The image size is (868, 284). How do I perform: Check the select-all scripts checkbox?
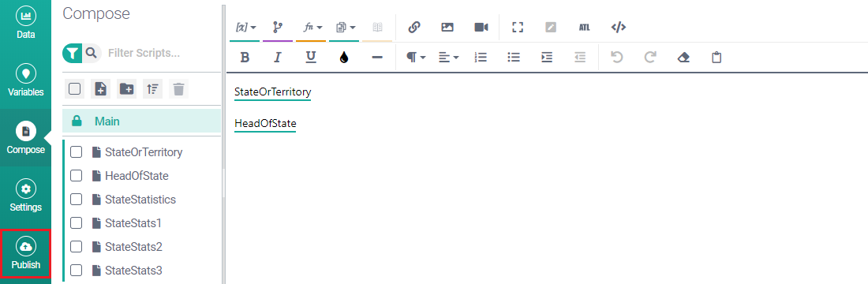pos(75,88)
